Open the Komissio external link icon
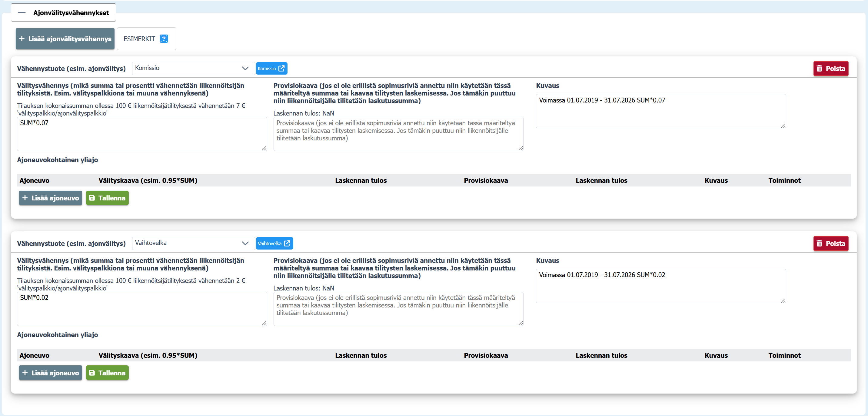The width and height of the screenshot is (868, 416). coord(281,69)
